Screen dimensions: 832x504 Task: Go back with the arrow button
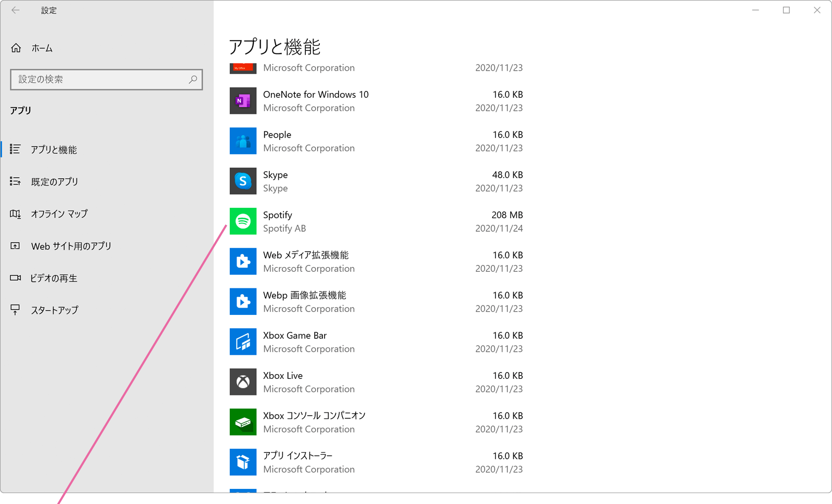point(16,10)
